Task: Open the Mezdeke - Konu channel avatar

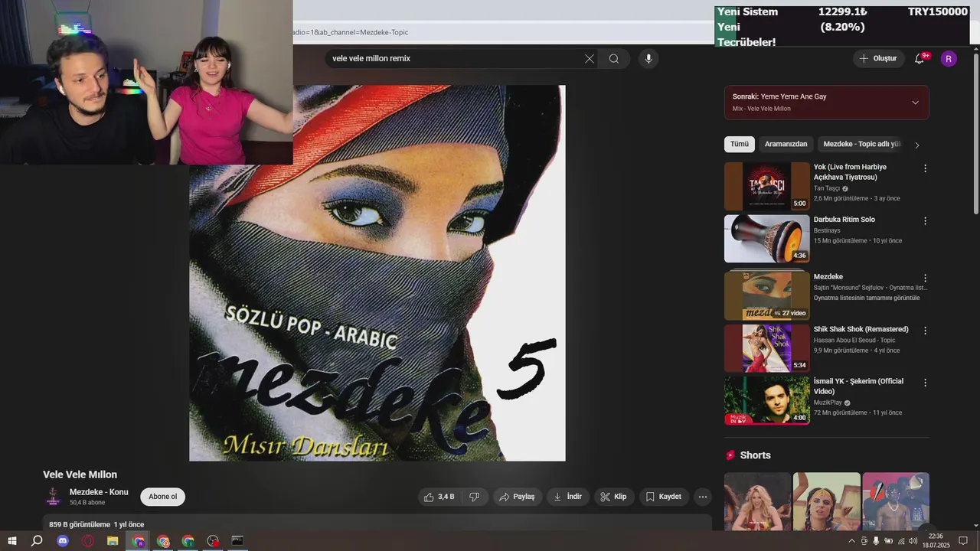Action: pyautogui.click(x=53, y=497)
